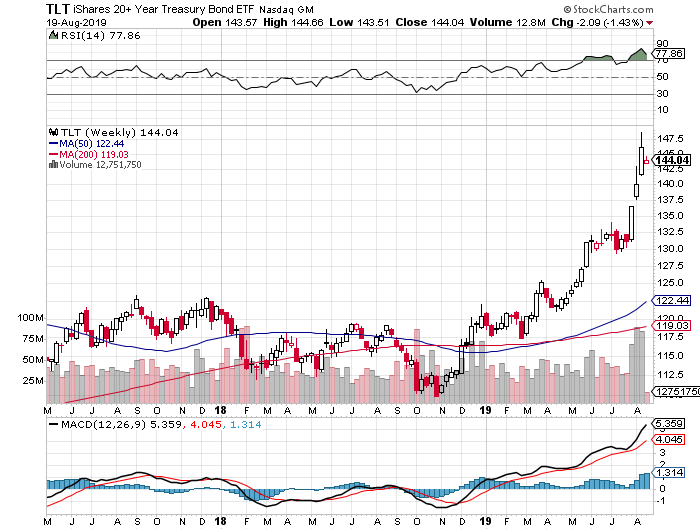The image size is (700, 530).
Task: Click the 18 year label under price chart
Action: pos(221,410)
